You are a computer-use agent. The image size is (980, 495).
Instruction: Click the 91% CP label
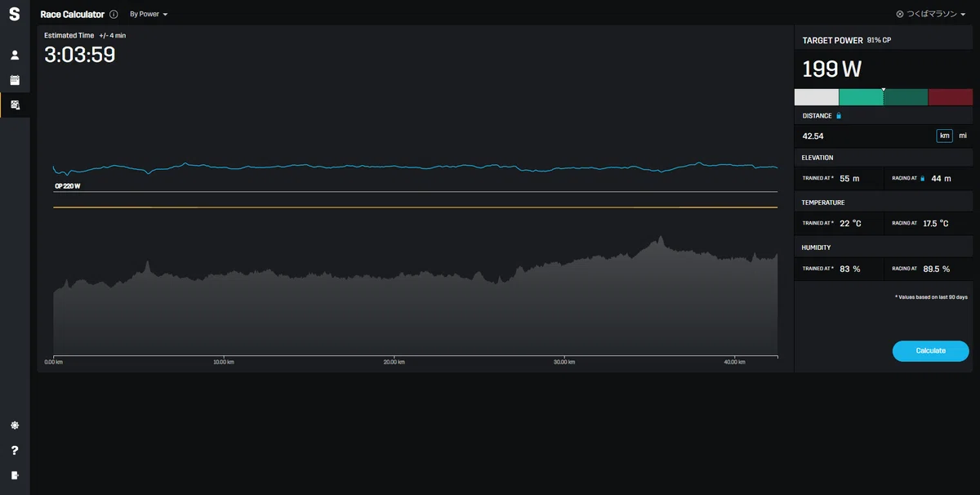tap(880, 40)
